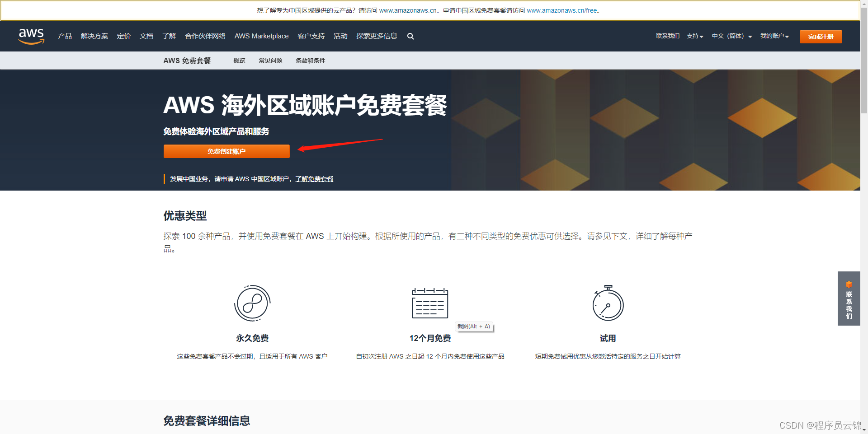Image resolution: width=868 pixels, height=434 pixels.
Task: Open the 探索更多信息 menu
Action: pos(377,36)
